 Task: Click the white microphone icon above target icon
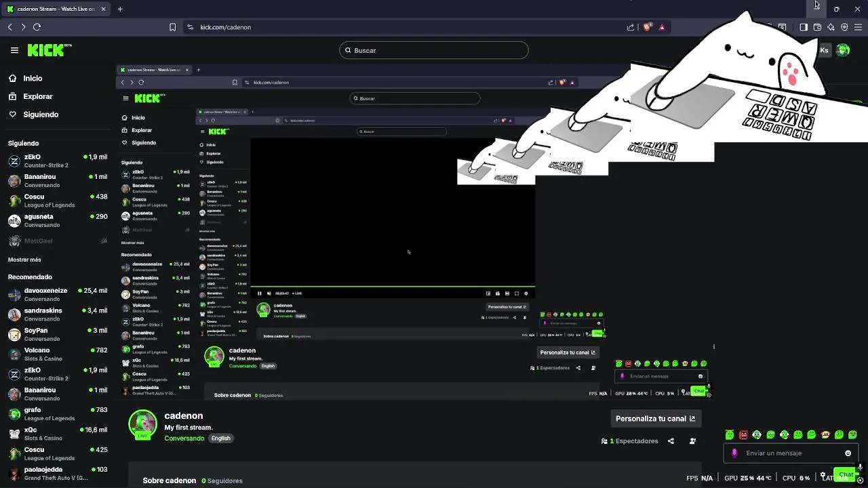pos(860,467)
